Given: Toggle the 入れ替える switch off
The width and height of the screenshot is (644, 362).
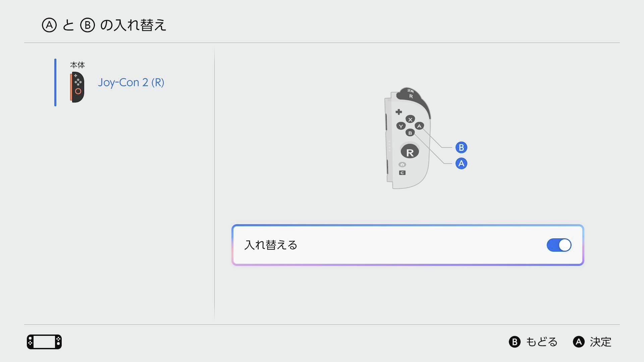Looking at the screenshot, I should point(559,245).
